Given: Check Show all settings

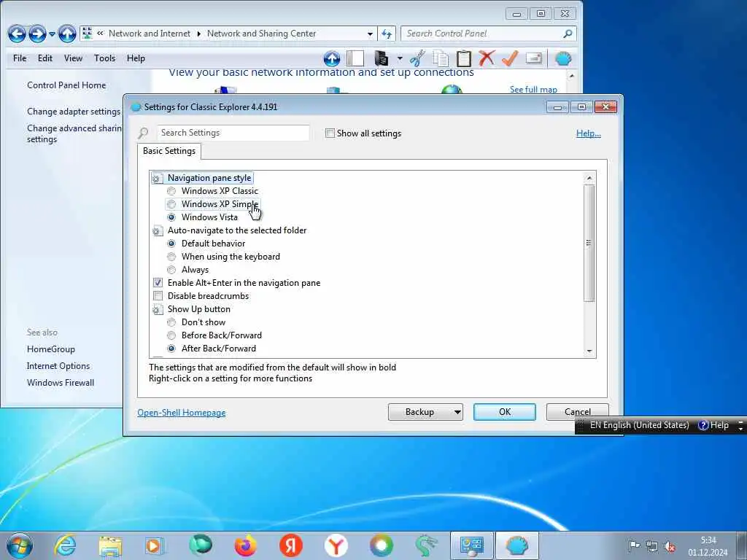Looking at the screenshot, I should coord(330,133).
